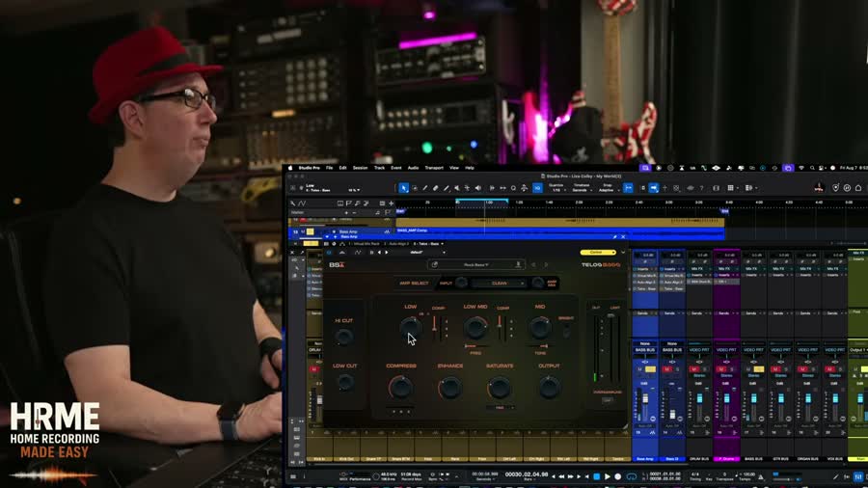Open the Snap Adaptive dropdown
This screenshot has height=488, width=868.
[x=607, y=188]
